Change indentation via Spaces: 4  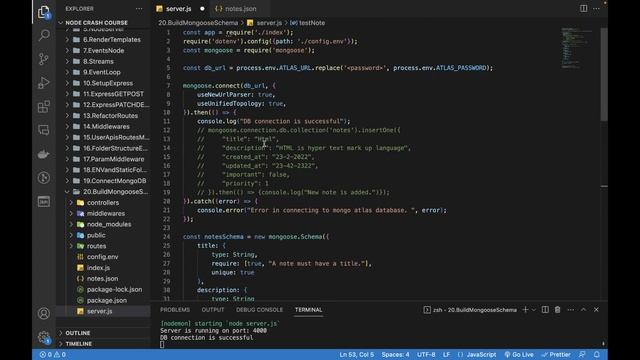tap(395, 354)
